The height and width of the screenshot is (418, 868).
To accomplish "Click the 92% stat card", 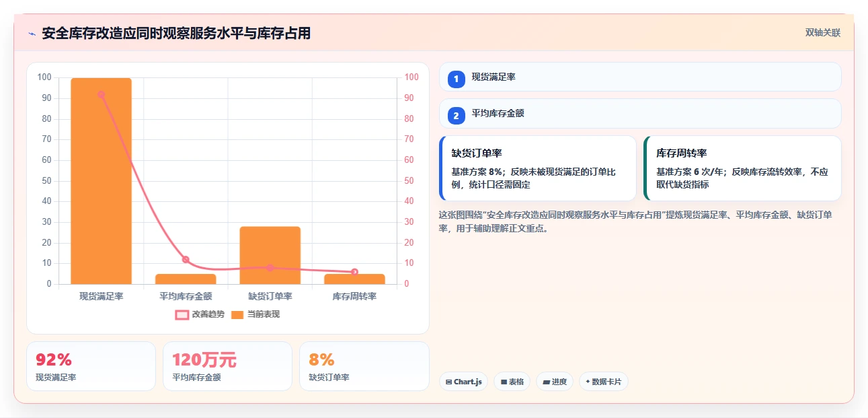I will click(x=91, y=366).
